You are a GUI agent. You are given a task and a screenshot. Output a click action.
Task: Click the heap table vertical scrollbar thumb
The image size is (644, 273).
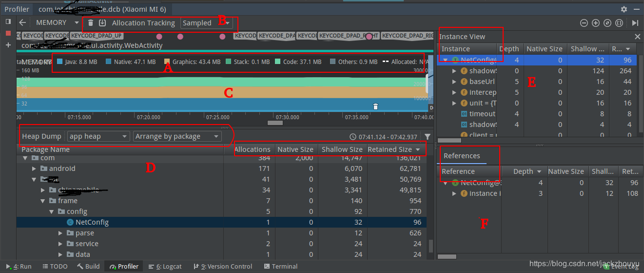[x=430, y=245]
